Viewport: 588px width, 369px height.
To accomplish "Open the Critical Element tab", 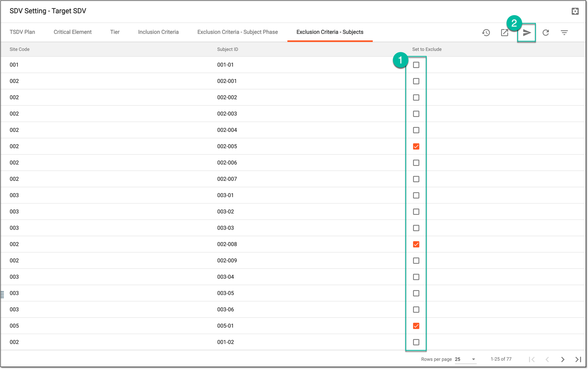I will 73,32.
